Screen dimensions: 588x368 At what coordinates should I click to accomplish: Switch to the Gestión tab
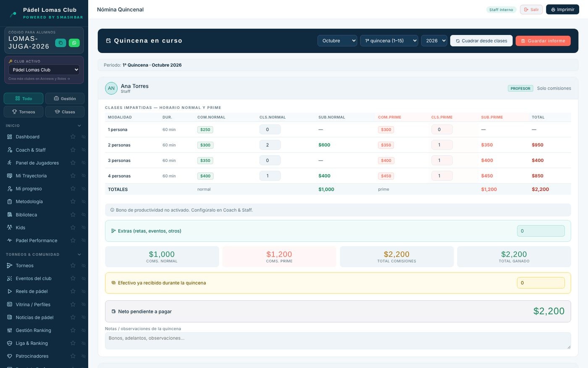pos(65,98)
